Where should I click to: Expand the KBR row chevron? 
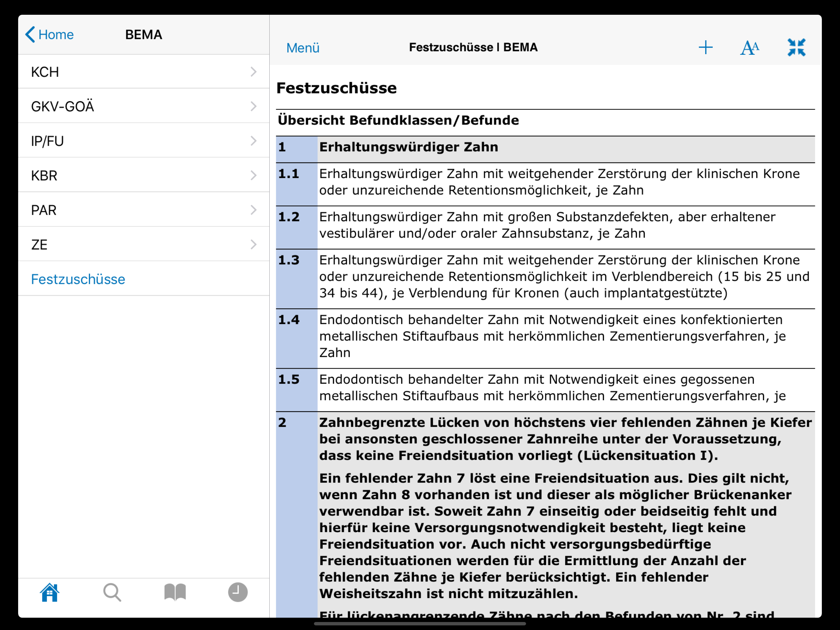tap(254, 175)
